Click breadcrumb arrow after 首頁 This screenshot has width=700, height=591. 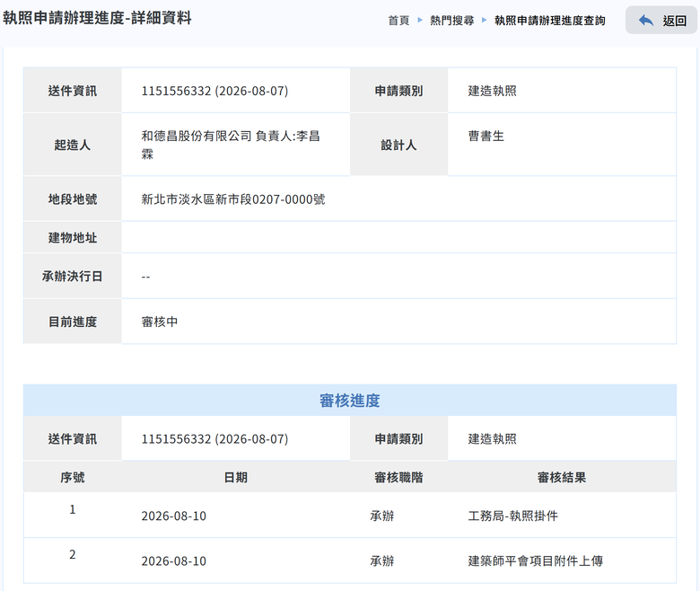coord(420,20)
